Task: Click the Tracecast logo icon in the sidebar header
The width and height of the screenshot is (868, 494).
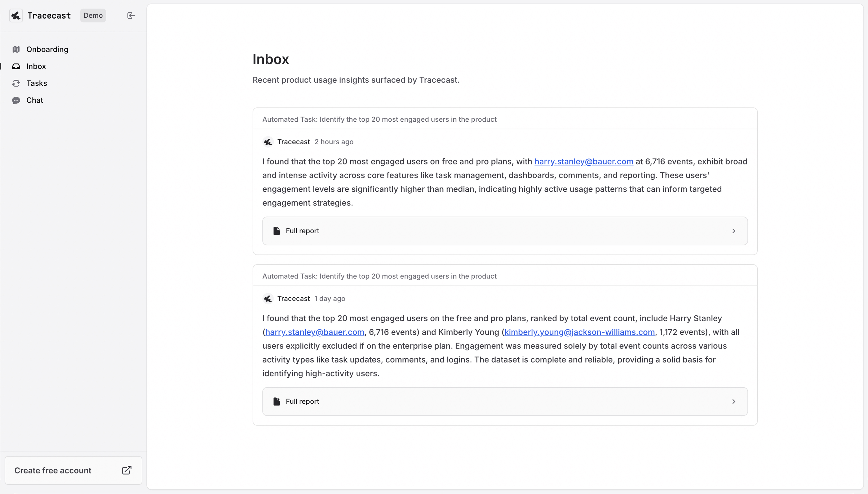Action: click(x=16, y=16)
